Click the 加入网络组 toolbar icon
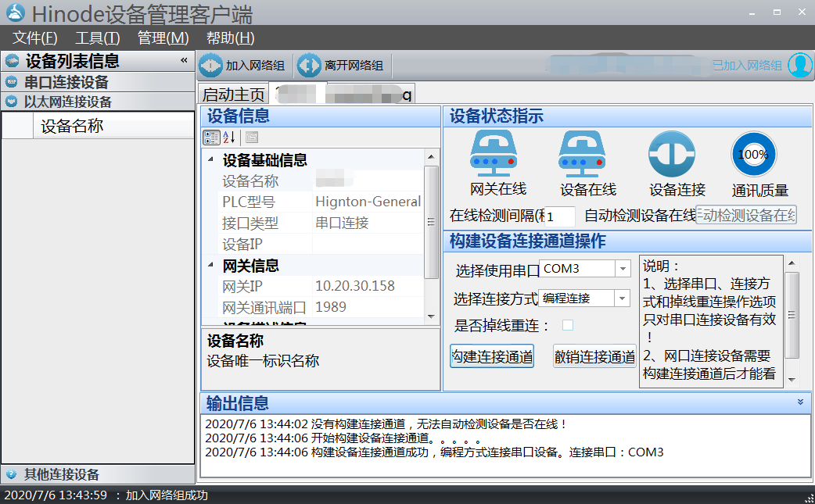Image resolution: width=815 pixels, height=504 pixels. tap(210, 65)
